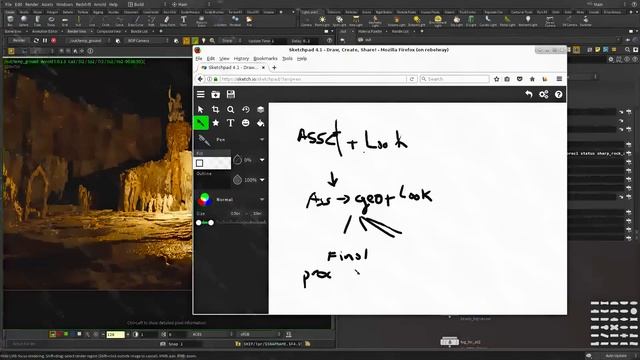Viewport: 640px width, 360px height.
Task: Switch to the Sketchpad 4.1 browser tab
Action: tap(233, 67)
